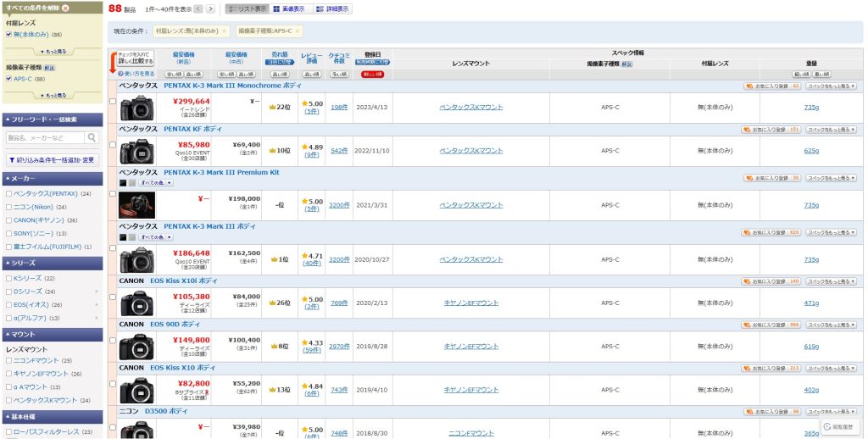868x439 pixels.
Task: Click 解説 next to 撮像素子種類 in sidebar
Action: 49,68
